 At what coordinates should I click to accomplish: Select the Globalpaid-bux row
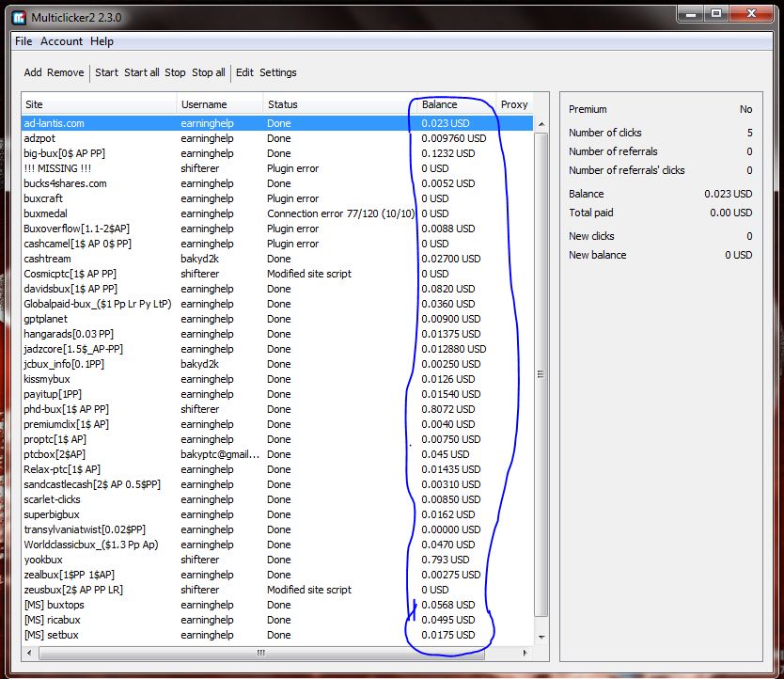pyautogui.click(x=277, y=304)
